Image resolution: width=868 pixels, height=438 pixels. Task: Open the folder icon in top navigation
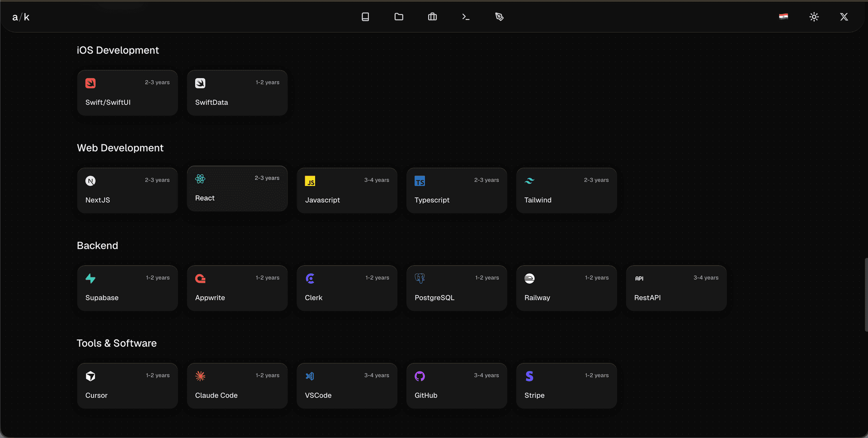point(399,17)
